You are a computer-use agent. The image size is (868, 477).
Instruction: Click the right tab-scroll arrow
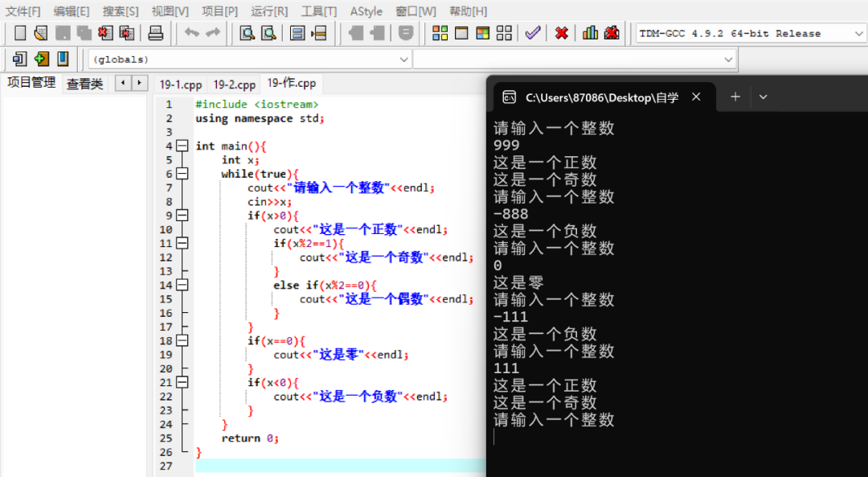click(x=140, y=83)
